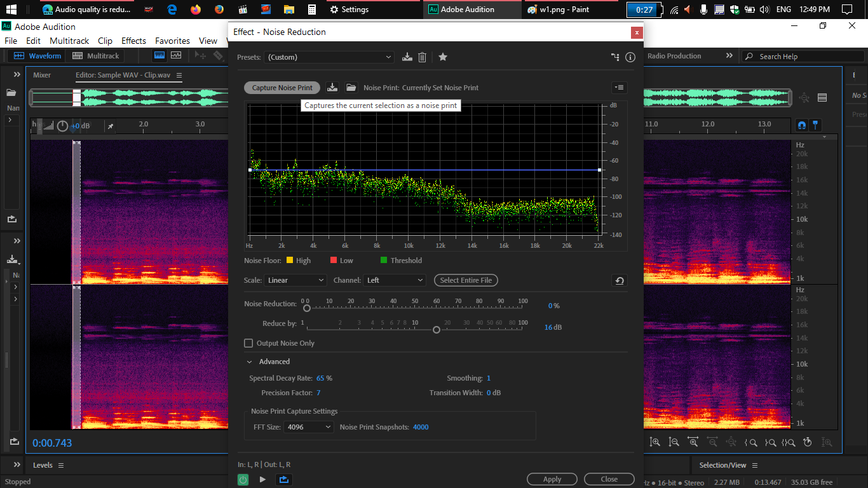Collapse the Advanced section
Viewport: 868px width, 488px height.
250,362
